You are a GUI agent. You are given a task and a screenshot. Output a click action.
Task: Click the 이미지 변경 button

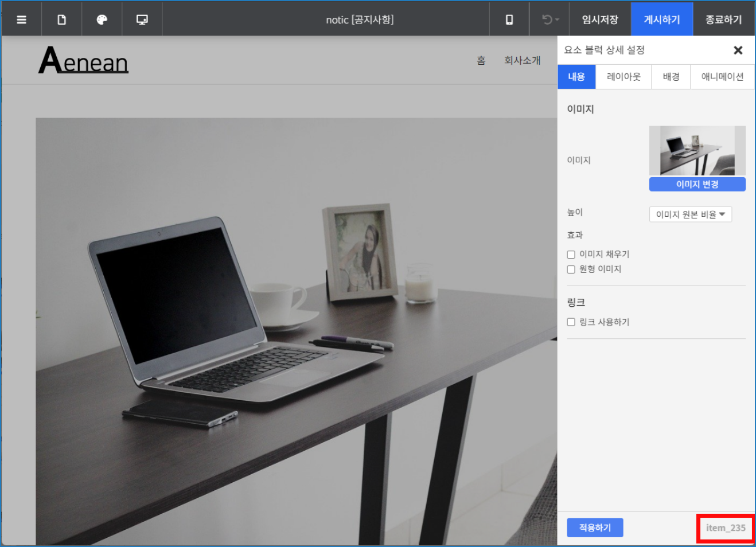click(x=697, y=184)
